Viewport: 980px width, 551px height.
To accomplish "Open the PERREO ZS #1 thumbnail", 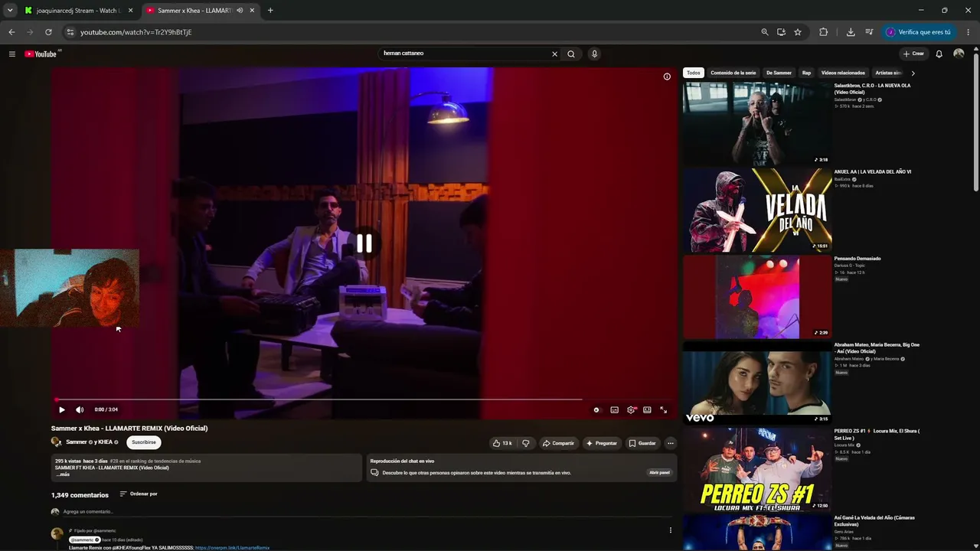I will [x=756, y=469].
